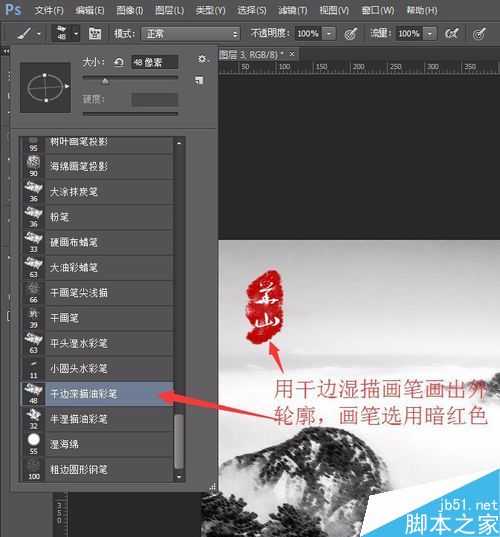Screen dimensions: 500x537
Task: Select the 干画笔 brush preset
Action: (97, 318)
